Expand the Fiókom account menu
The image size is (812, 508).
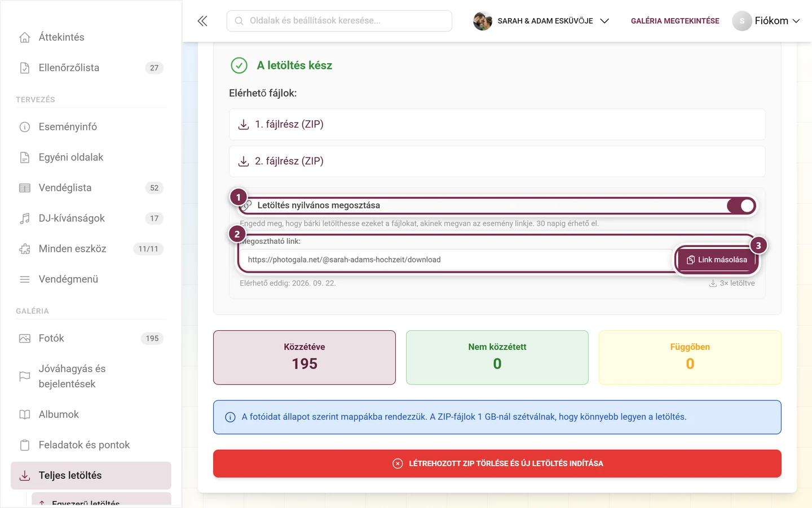click(778, 21)
